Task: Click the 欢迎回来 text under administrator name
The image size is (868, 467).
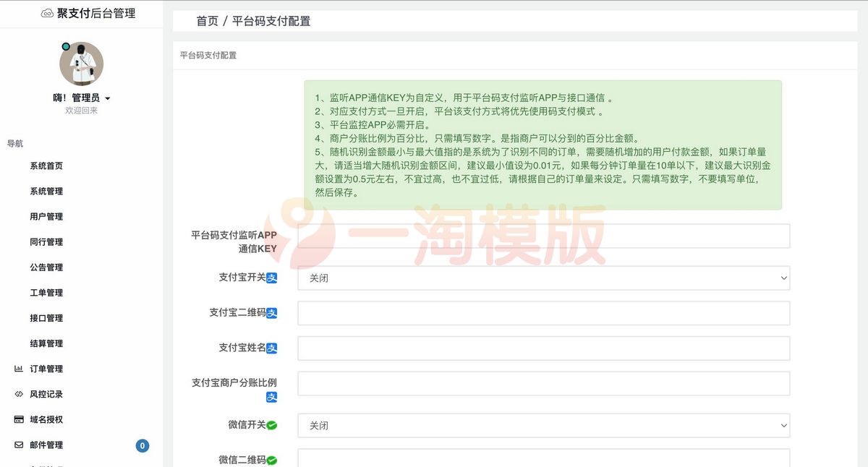Action: pos(82,111)
